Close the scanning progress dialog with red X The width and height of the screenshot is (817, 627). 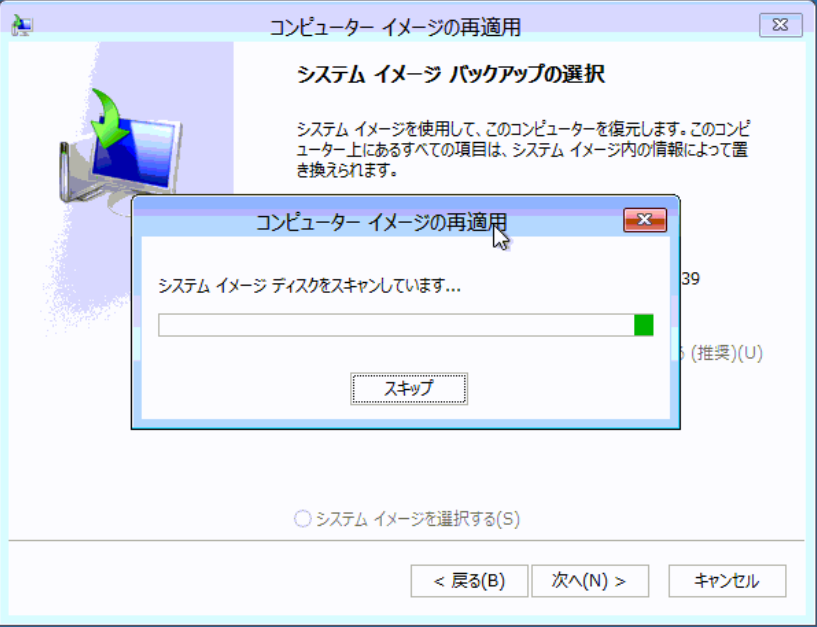[x=645, y=220]
